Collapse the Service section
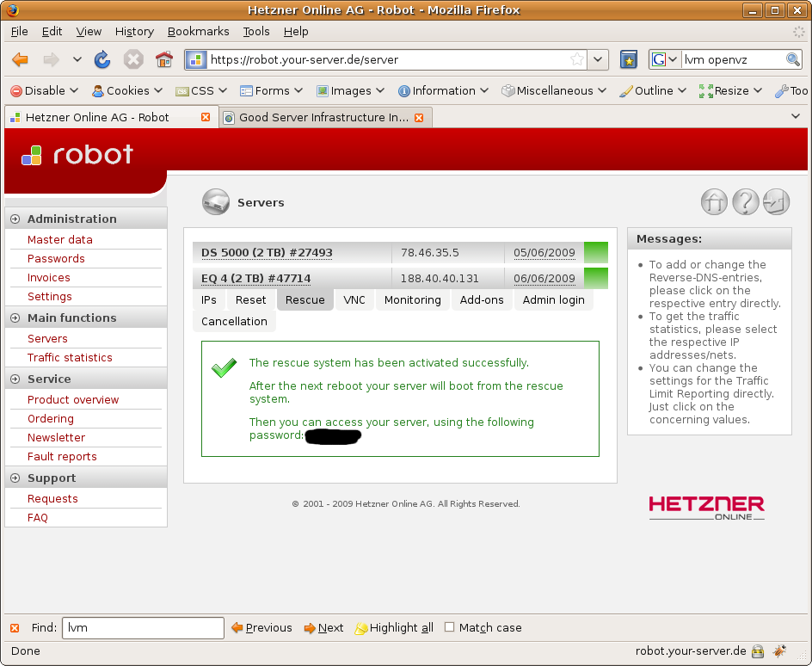Screen dimensions: 812x666 pos(15,379)
